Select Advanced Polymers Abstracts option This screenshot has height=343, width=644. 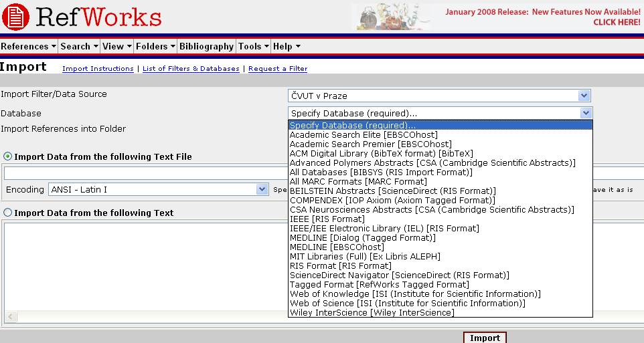coord(440,163)
